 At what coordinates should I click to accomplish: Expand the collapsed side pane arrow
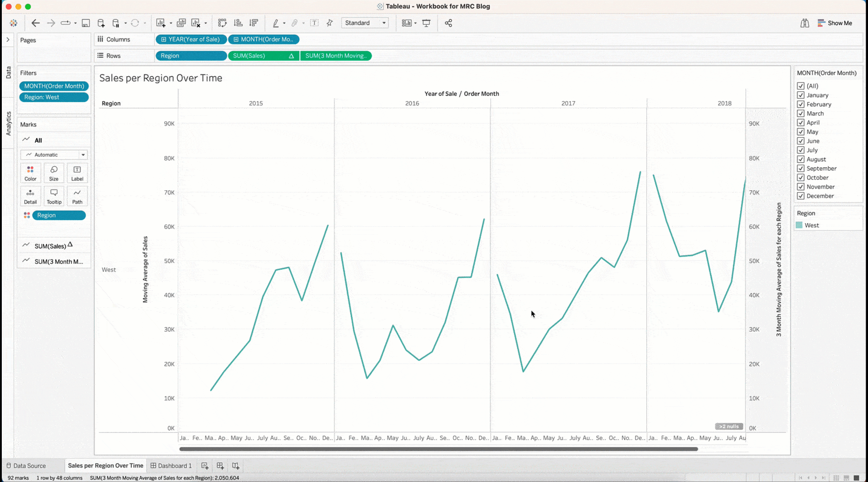point(8,40)
